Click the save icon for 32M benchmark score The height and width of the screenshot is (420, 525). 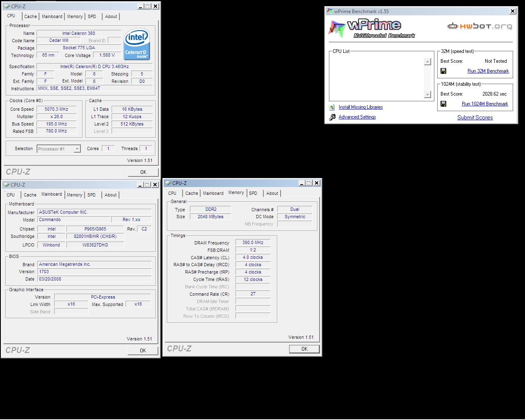click(x=443, y=71)
